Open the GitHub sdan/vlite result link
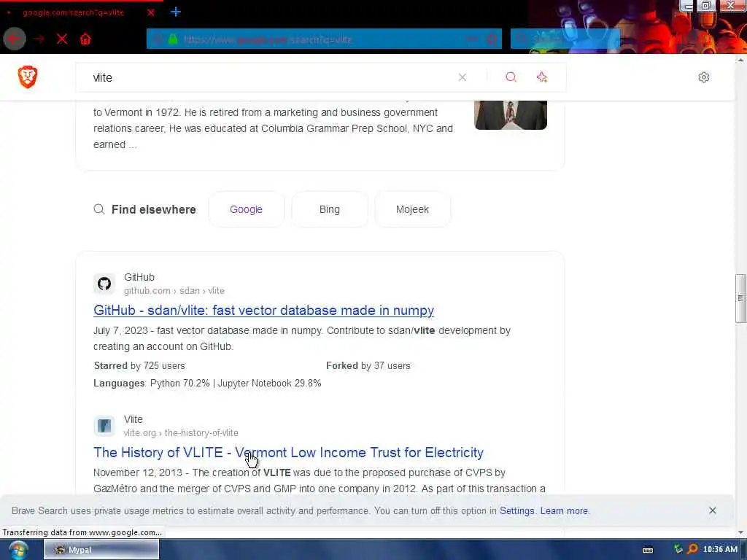This screenshot has width=747, height=560. pos(263,311)
